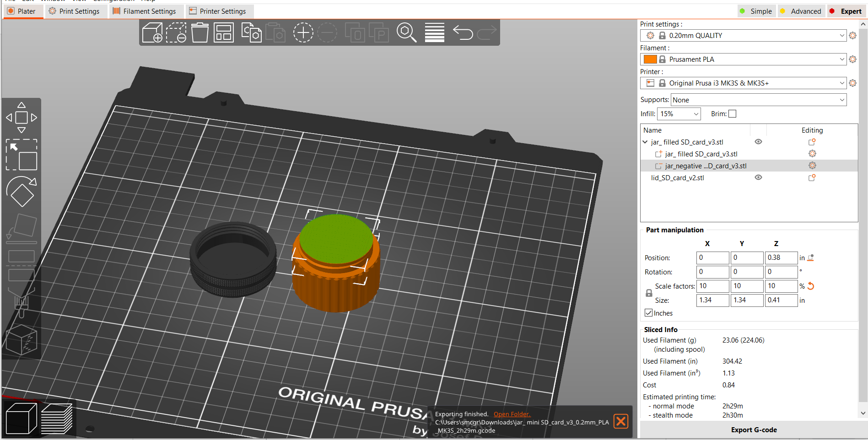The height and width of the screenshot is (440, 868).
Task: Enable the Brim checkbox
Action: 732,113
